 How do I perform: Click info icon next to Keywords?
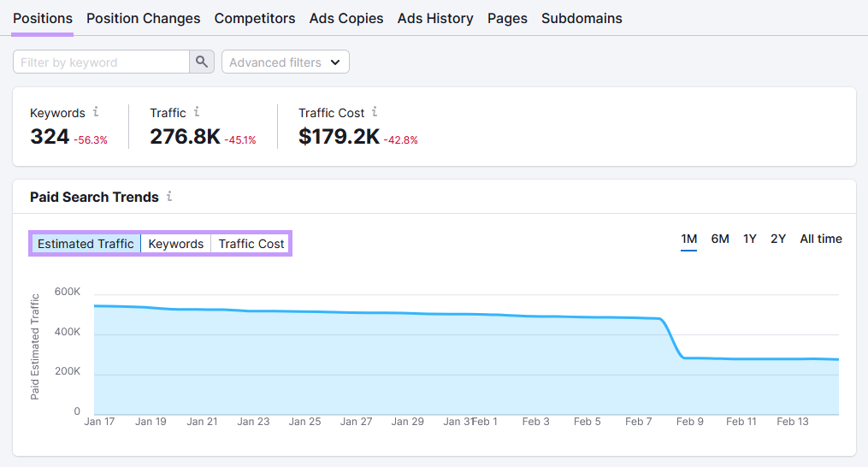[x=96, y=112]
